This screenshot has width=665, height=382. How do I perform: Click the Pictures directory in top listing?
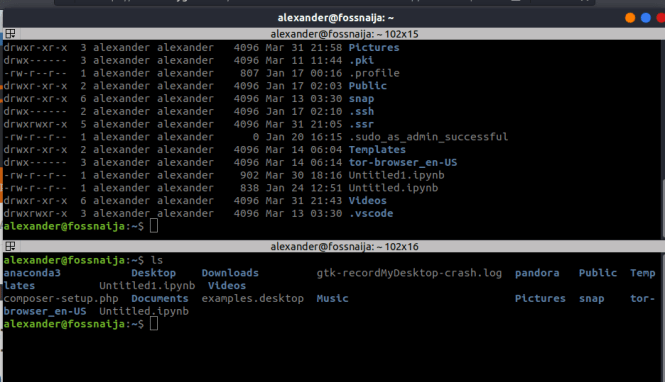[x=374, y=47]
